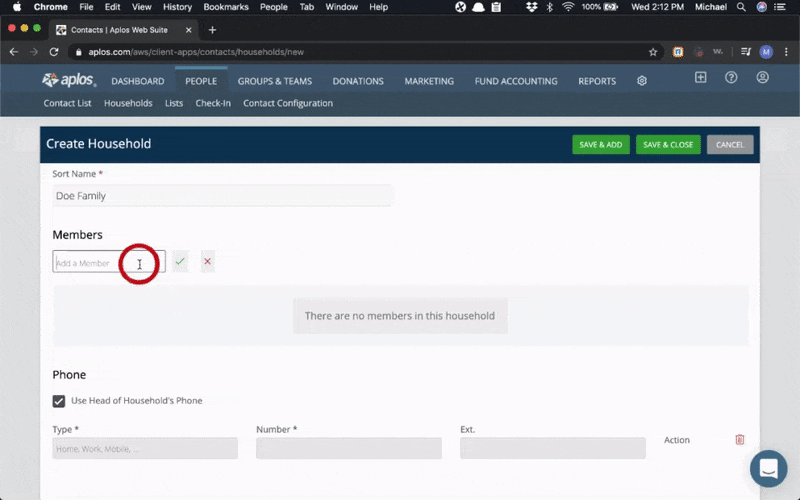Close the Contacts Aplos tab
Viewport: 800px width, 500px height.
188,30
